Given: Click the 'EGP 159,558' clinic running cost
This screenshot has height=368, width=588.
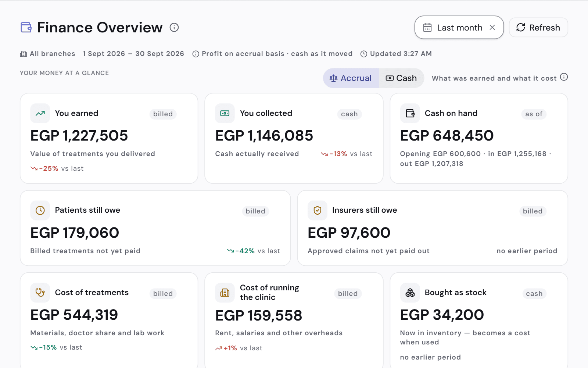Looking at the screenshot, I should pos(259,316).
